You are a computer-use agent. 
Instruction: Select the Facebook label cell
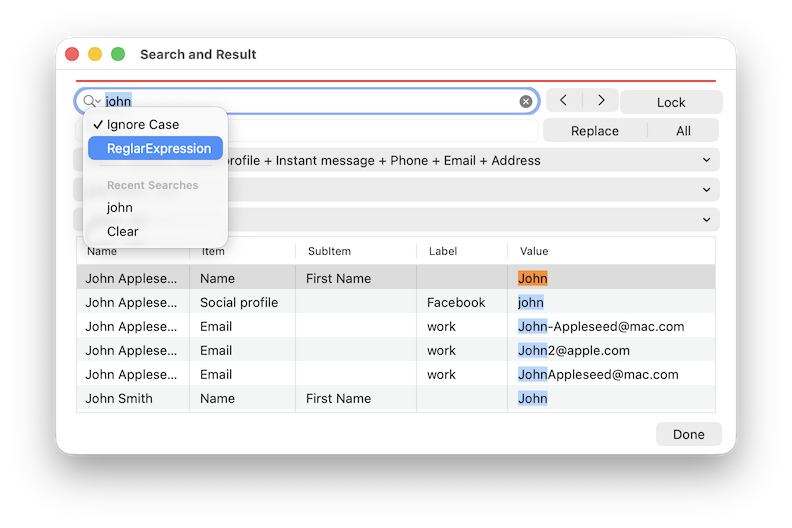456,303
